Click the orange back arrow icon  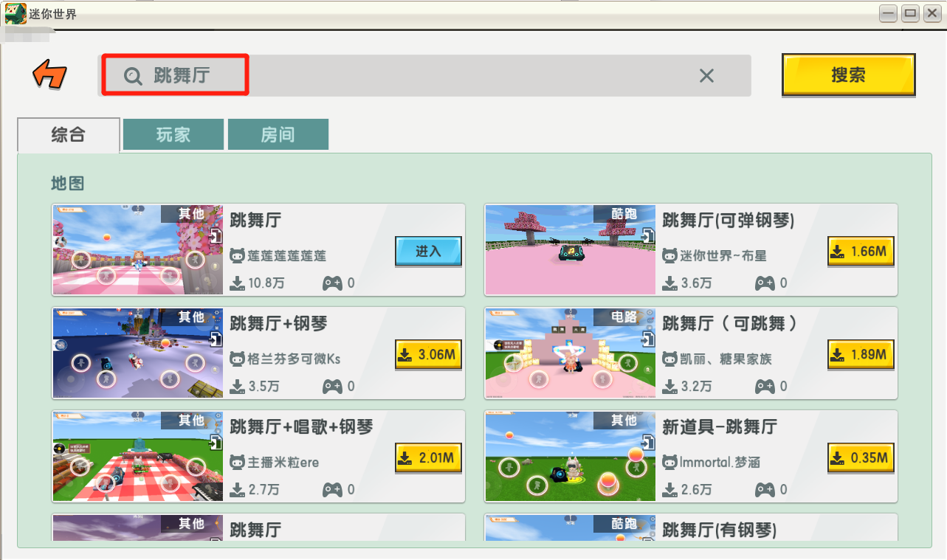pyautogui.click(x=49, y=75)
